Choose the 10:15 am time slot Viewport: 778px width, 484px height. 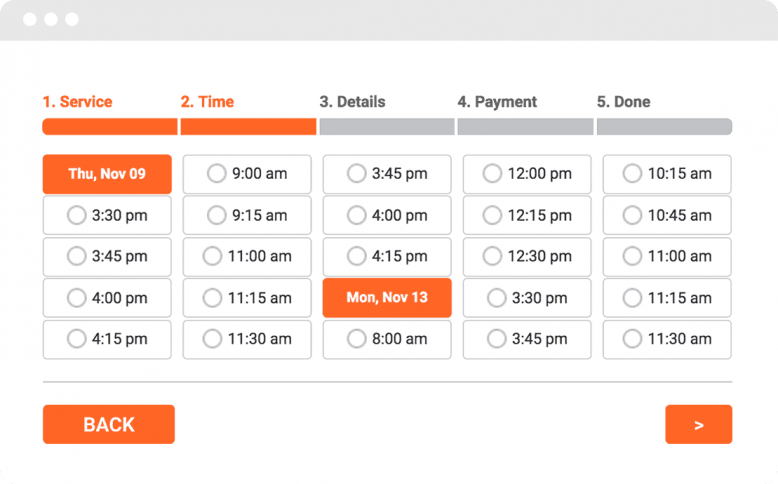667,174
